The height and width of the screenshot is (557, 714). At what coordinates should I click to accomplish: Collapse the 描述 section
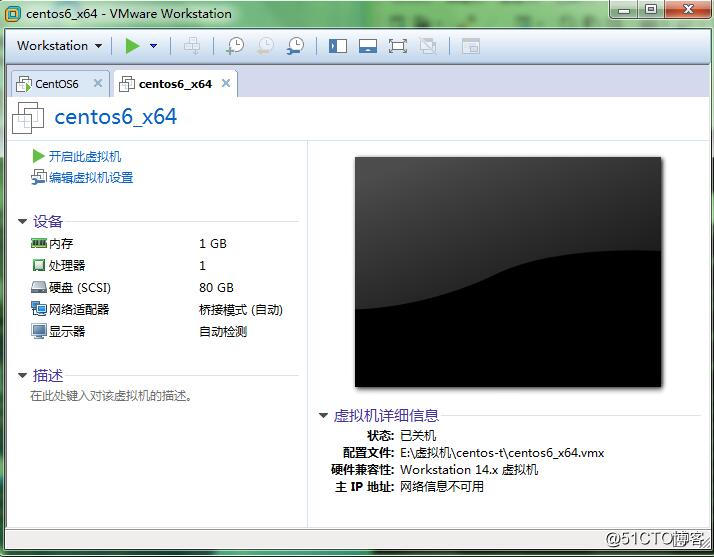22,375
